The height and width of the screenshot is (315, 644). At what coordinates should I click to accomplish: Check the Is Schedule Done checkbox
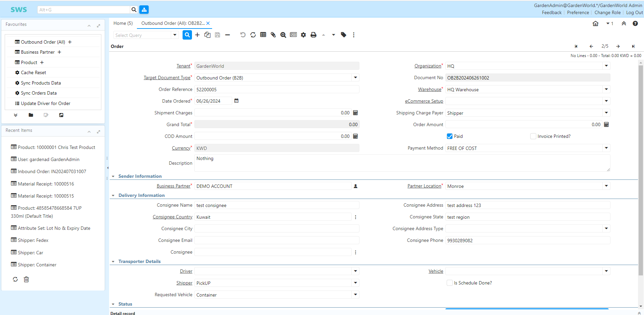450,283
